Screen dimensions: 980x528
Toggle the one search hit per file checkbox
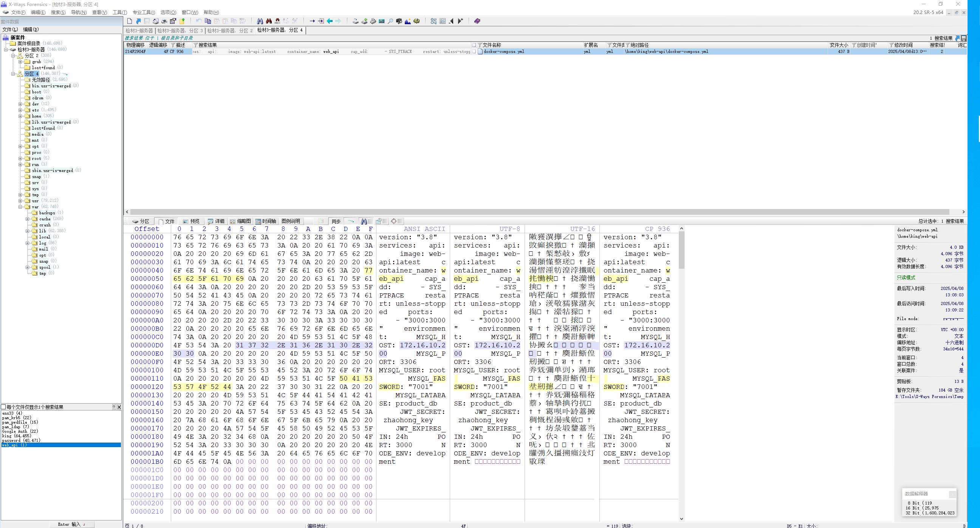[3, 407]
